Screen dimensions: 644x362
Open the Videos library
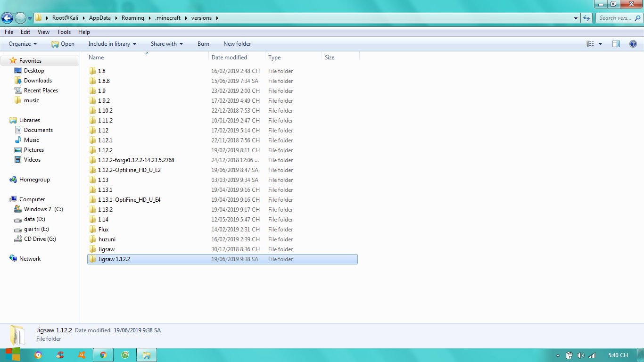32,160
